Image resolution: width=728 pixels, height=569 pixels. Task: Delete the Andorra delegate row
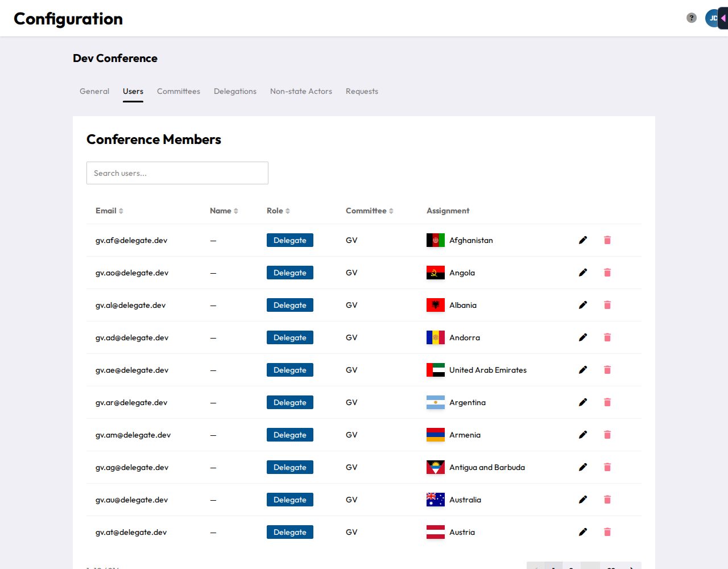(607, 337)
